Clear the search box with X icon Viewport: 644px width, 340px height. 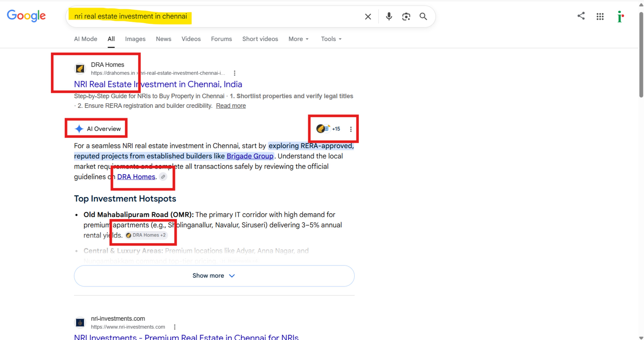point(368,17)
